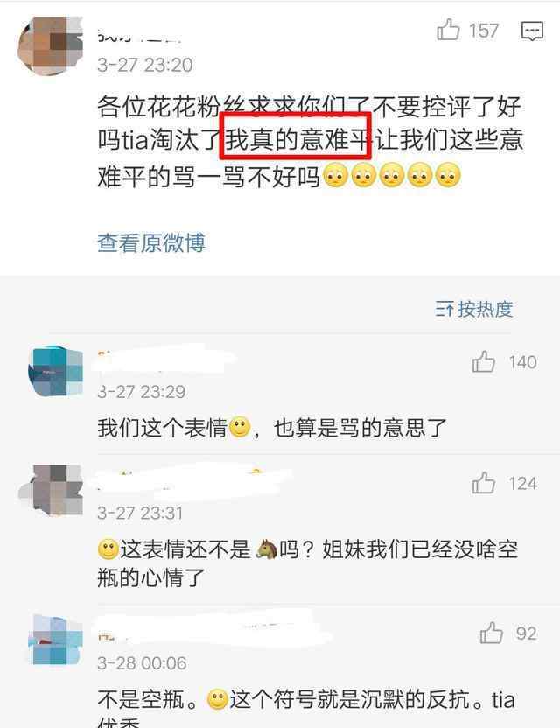Viewport: 560px width, 728px height.
Task: Open the 查看原微博 link
Action: (x=151, y=243)
